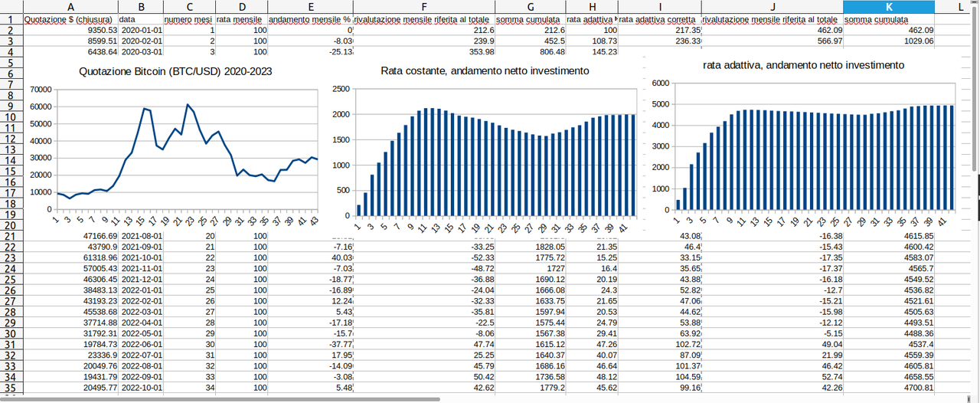Click the 'andamento mensile %' cell
The image size is (980, 403).
click(x=310, y=19)
